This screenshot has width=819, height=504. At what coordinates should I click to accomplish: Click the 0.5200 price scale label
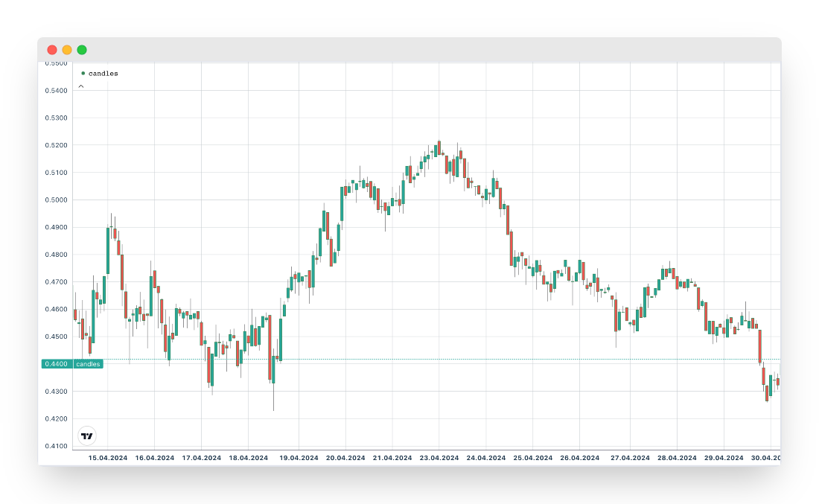[57, 145]
